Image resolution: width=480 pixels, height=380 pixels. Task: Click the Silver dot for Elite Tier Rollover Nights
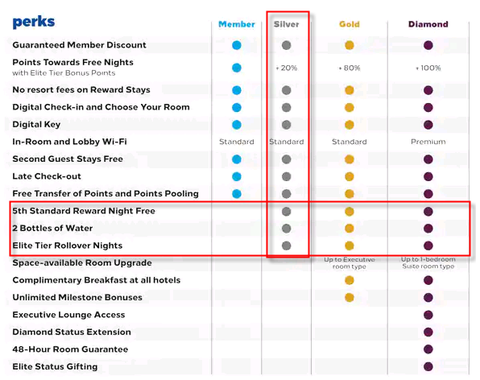click(x=286, y=246)
